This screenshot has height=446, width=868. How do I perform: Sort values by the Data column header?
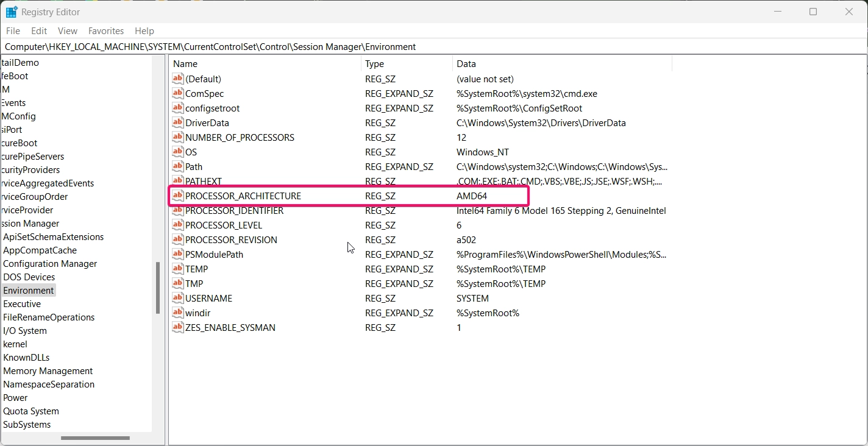tap(562, 63)
